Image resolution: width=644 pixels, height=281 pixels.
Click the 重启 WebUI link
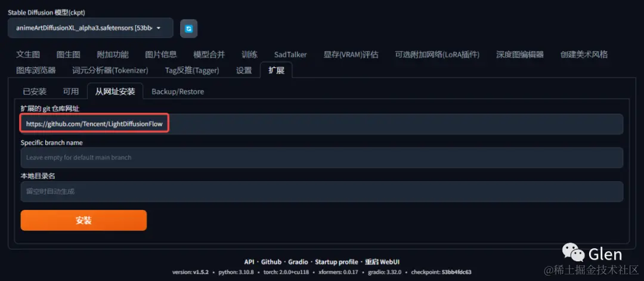click(x=382, y=262)
